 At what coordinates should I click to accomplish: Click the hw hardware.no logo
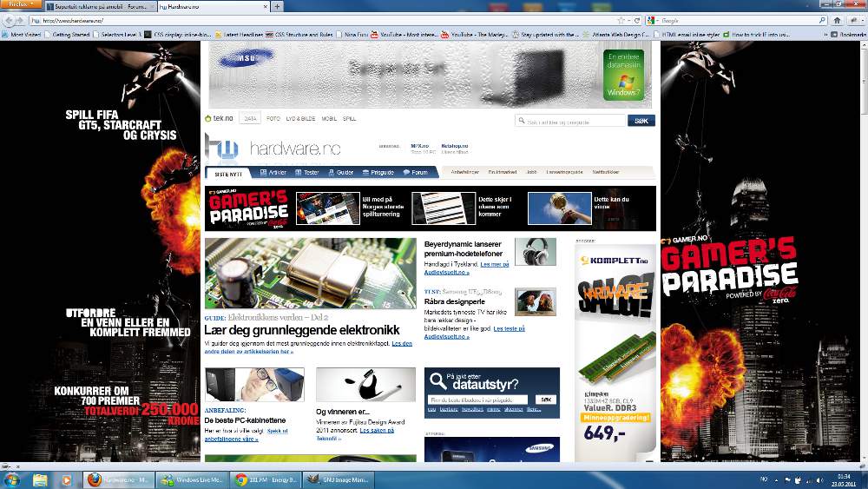click(273, 148)
